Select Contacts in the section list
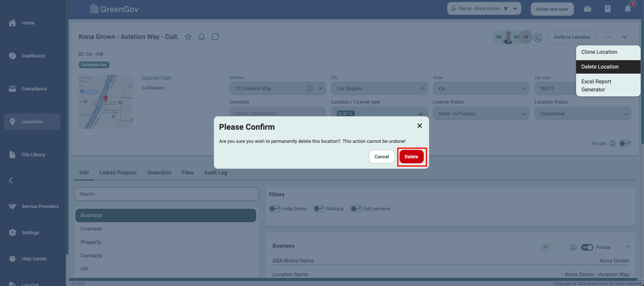This screenshot has width=644, height=286. point(166,256)
